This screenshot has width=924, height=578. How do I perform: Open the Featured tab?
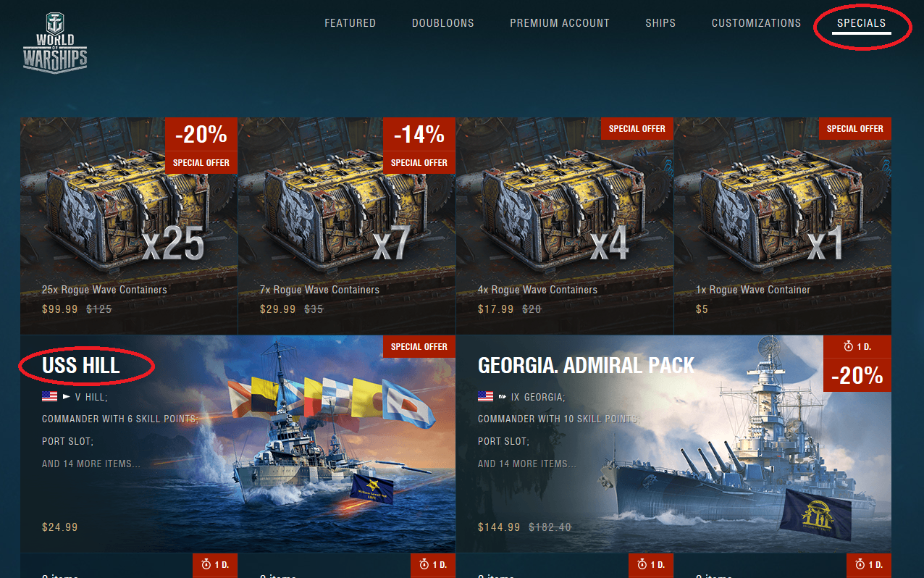[x=350, y=23]
